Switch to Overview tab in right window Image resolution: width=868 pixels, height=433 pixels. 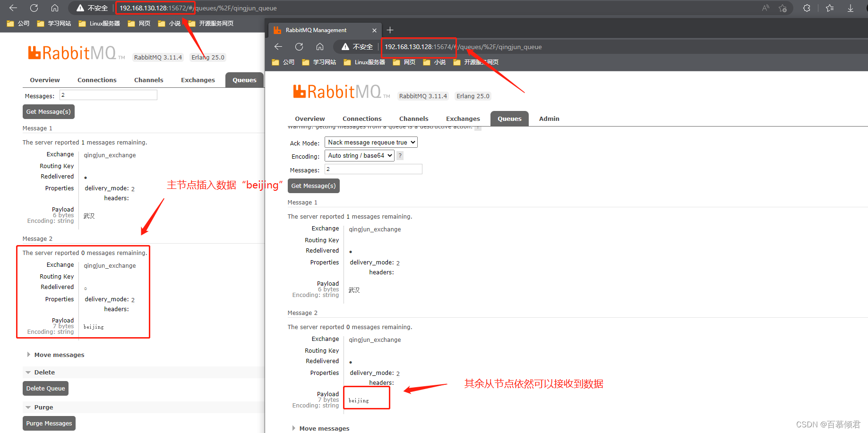[x=310, y=119]
